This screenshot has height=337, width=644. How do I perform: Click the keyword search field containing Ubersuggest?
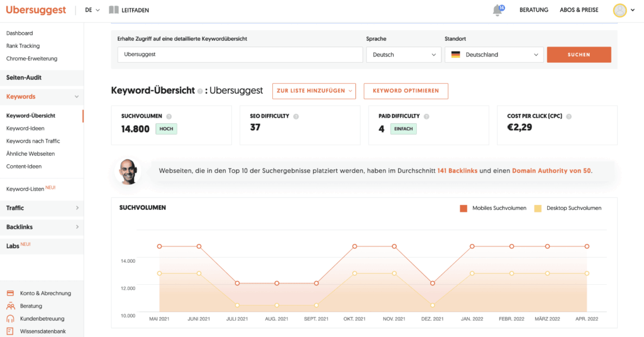click(240, 55)
